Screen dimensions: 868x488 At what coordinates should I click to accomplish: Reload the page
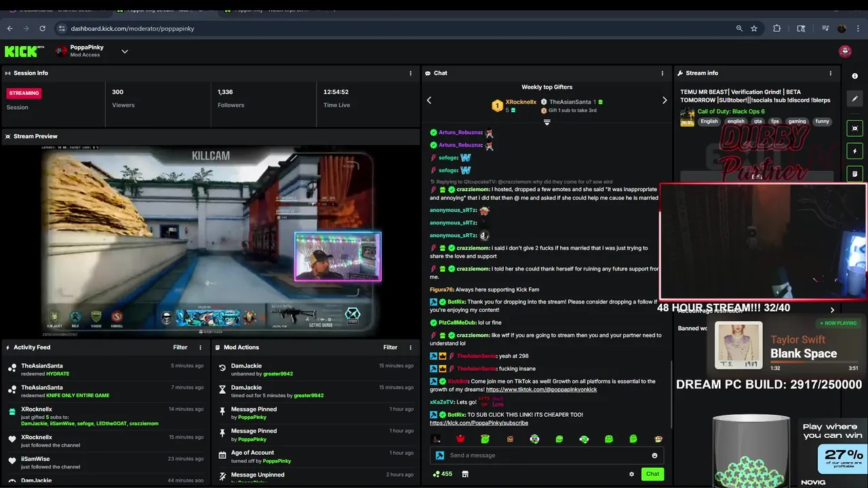tap(42, 28)
